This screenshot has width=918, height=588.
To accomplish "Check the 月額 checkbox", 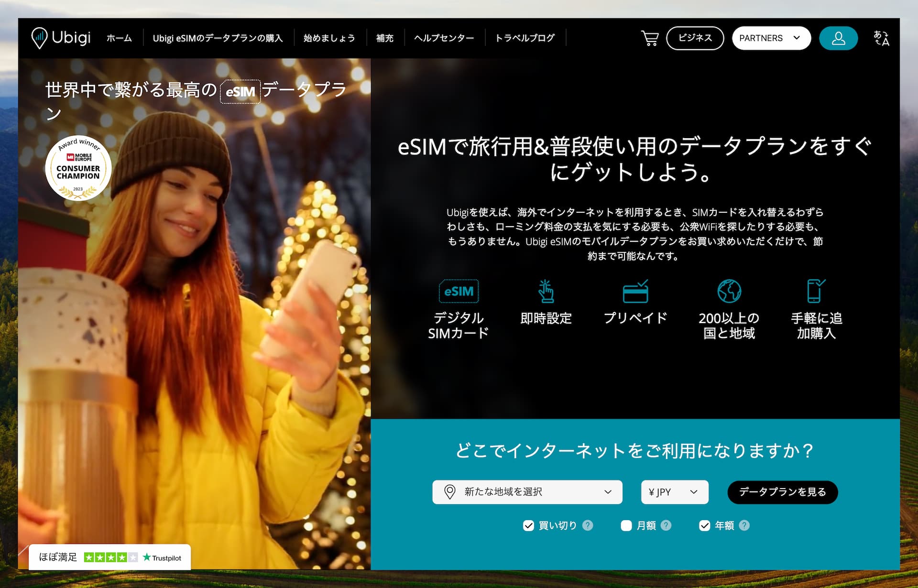I will [x=626, y=526].
